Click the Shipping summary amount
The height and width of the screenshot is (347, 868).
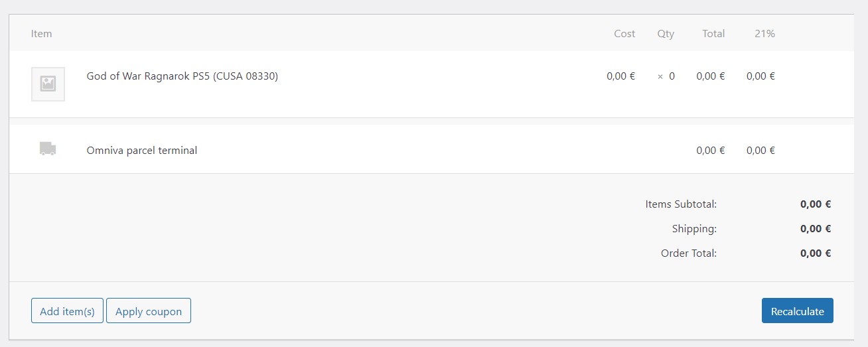[x=816, y=229]
